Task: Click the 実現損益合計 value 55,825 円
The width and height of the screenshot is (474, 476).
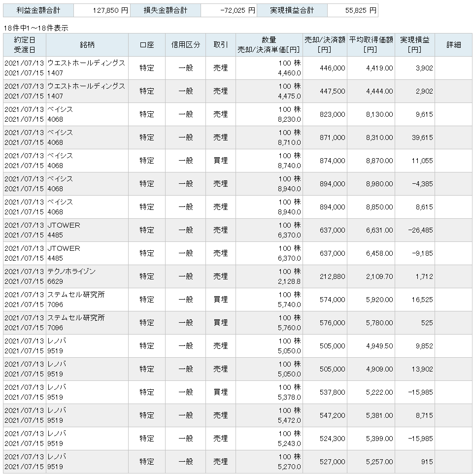Action: (x=361, y=10)
